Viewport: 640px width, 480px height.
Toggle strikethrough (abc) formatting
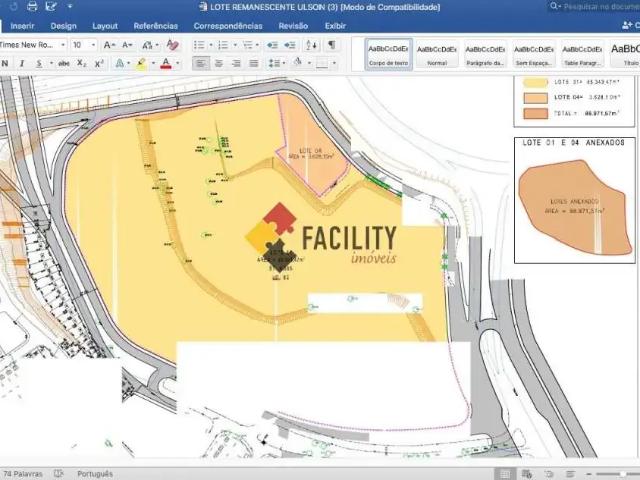(x=64, y=63)
